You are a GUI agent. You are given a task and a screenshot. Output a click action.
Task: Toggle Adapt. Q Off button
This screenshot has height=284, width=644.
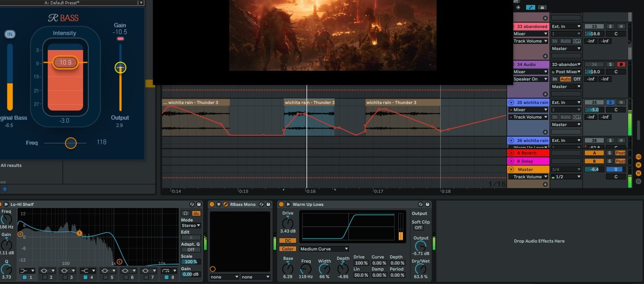tap(191, 249)
